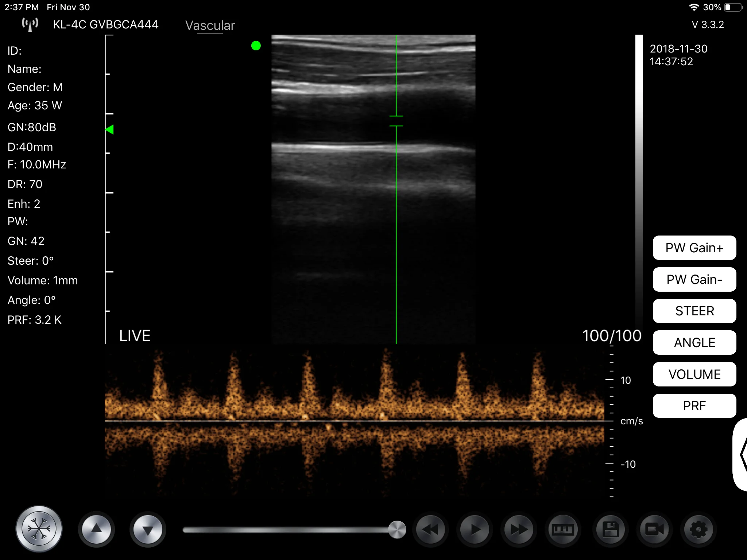The image size is (747, 560).
Task: Decrease Doppler gain with PW Gain-
Action: pyautogui.click(x=694, y=280)
